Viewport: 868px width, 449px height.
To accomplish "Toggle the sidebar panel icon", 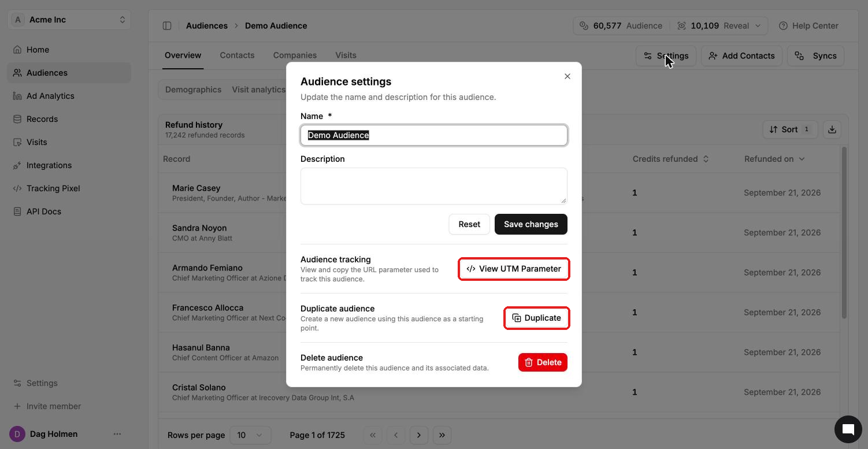I will click(x=167, y=25).
